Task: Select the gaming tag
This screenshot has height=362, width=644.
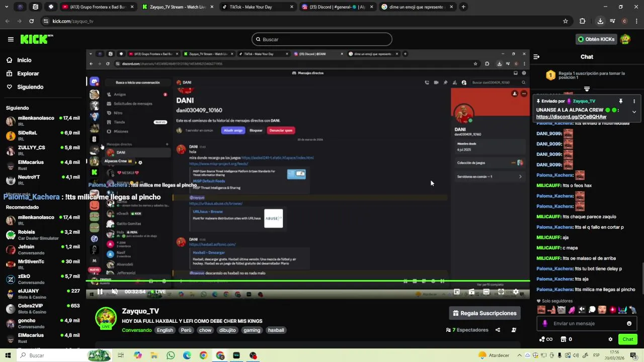Action: pyautogui.click(x=252, y=330)
